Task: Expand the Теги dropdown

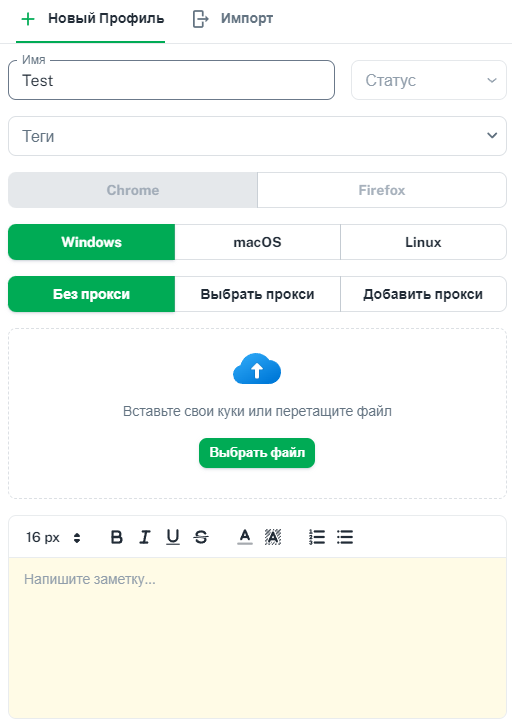Action: (x=257, y=136)
